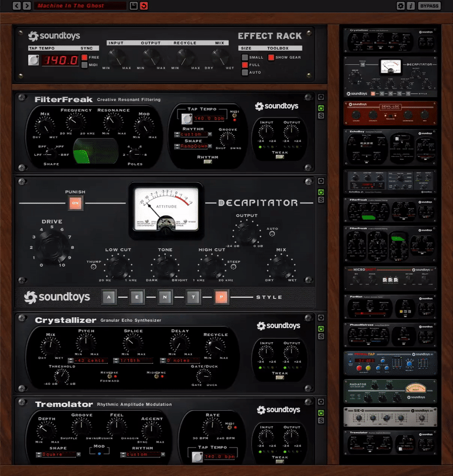Tap the Effect Rack Tap Tempo button
This screenshot has width=453, height=476.
coord(33,60)
